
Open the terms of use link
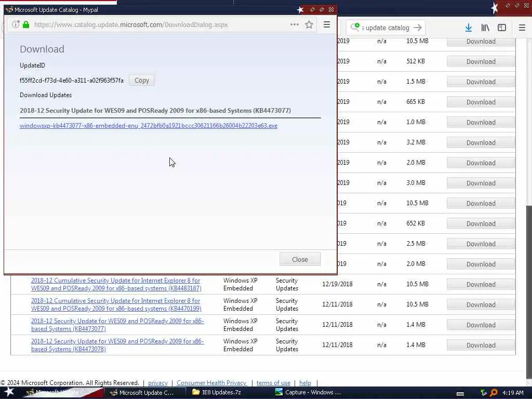tap(273, 383)
